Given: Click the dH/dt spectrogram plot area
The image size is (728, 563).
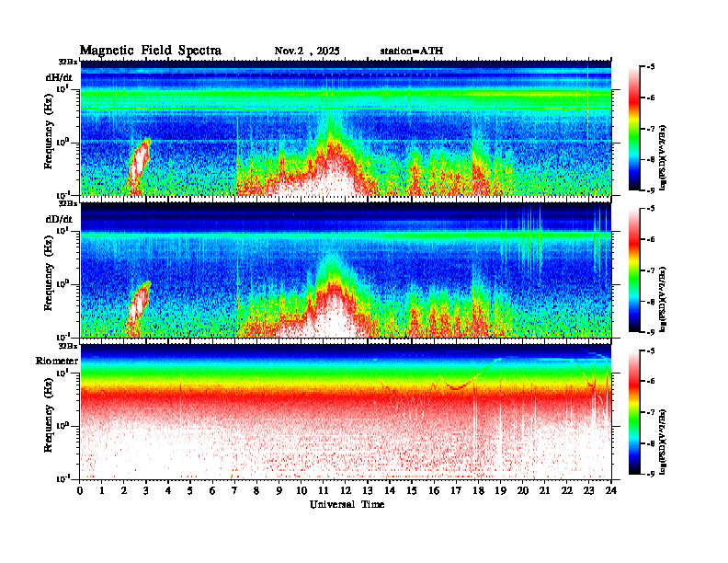Looking at the screenshot, I should [x=346, y=128].
